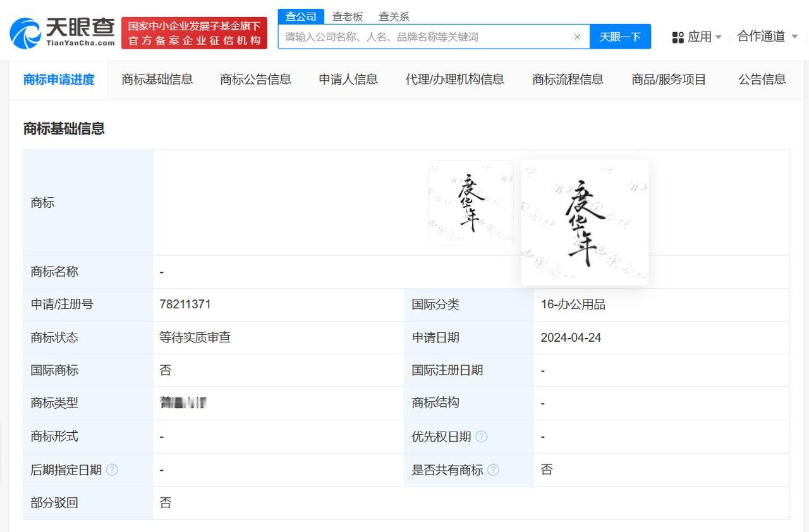Open the apps grid icon

pos(678,37)
